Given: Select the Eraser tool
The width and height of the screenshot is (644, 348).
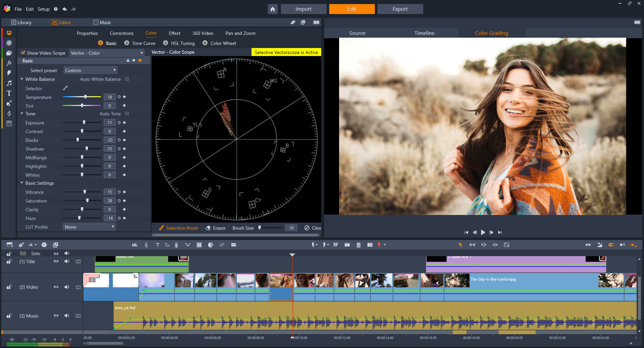Looking at the screenshot, I should click(214, 227).
